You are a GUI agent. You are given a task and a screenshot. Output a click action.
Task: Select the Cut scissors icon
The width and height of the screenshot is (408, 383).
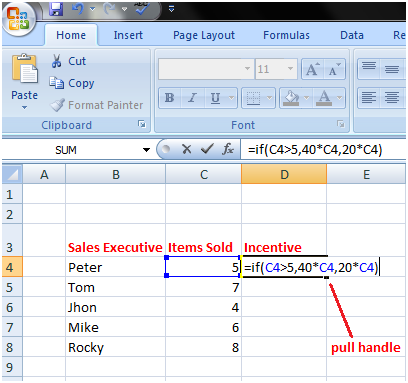pos(56,61)
